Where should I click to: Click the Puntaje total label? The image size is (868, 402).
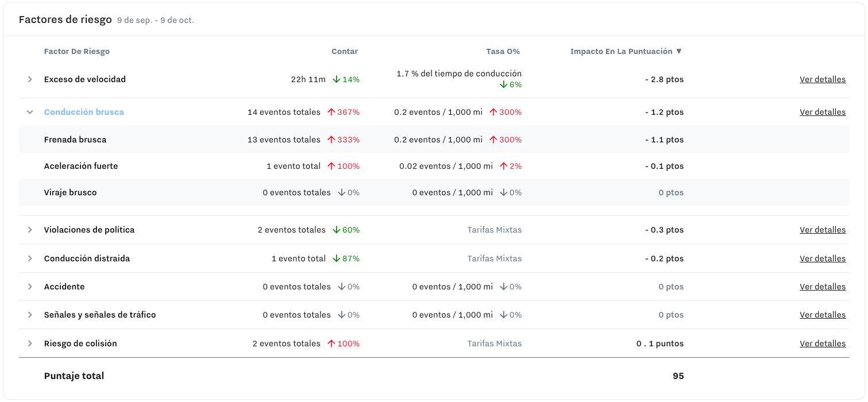74,376
